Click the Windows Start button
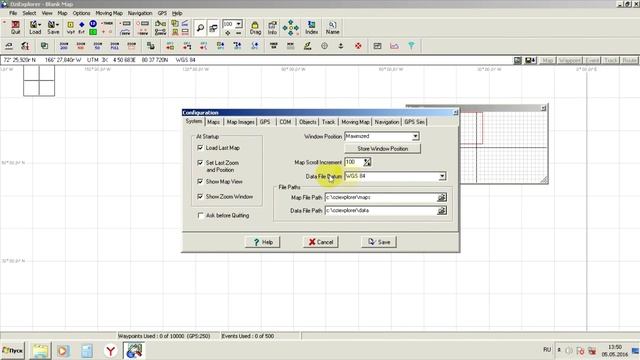This screenshot has height=360, width=640. [x=13, y=351]
